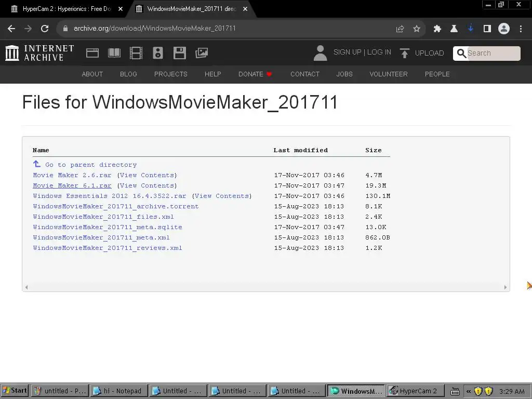Switch to the hi - Notepad taskbar button
Viewport: 532px width, 399px height.
click(x=119, y=391)
